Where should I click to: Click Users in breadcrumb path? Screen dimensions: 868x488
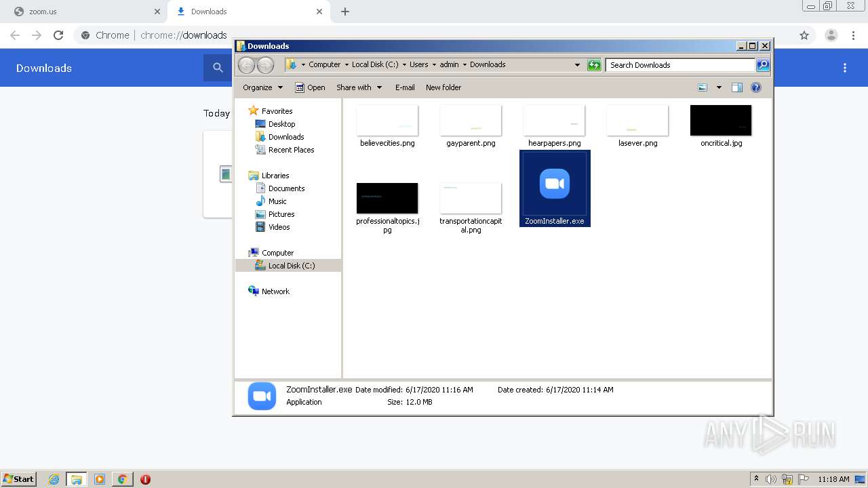click(418, 65)
